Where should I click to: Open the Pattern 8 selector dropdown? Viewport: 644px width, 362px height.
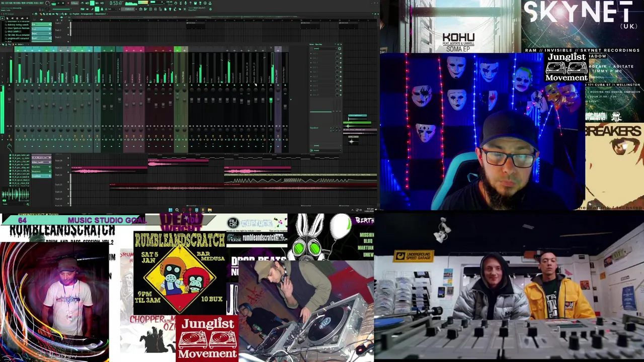click(128, 9)
